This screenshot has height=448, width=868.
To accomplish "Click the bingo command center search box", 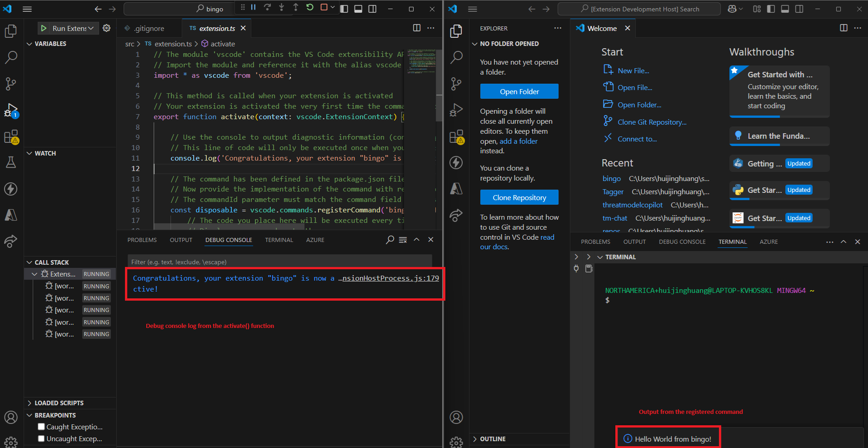I will tap(209, 9).
